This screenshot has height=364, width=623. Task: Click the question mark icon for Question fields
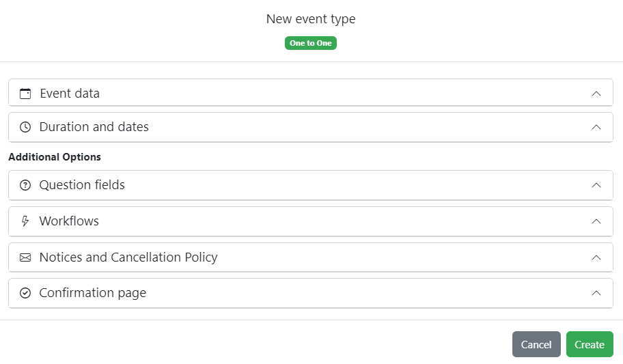(x=25, y=185)
